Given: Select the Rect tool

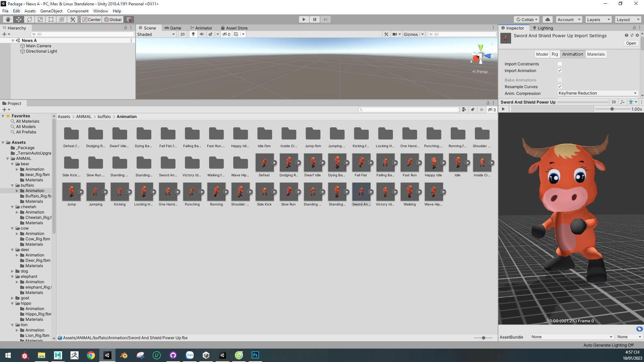Looking at the screenshot, I should (x=51, y=19).
